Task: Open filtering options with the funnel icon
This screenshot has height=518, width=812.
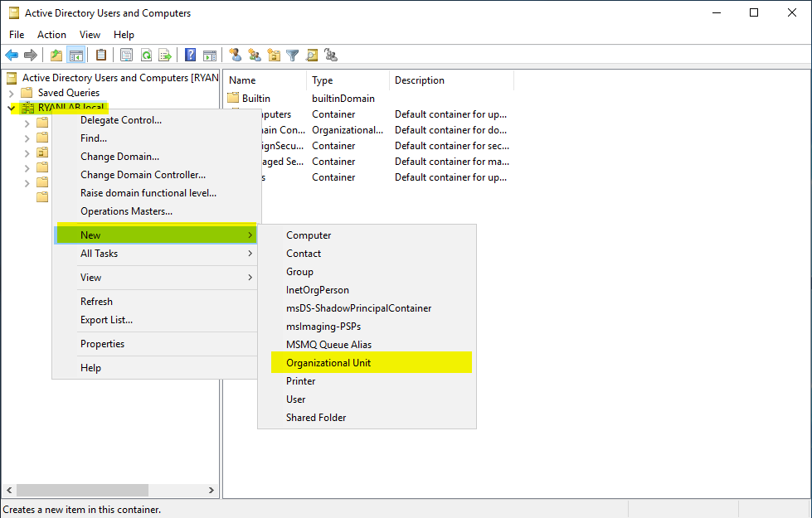Action: coord(292,55)
